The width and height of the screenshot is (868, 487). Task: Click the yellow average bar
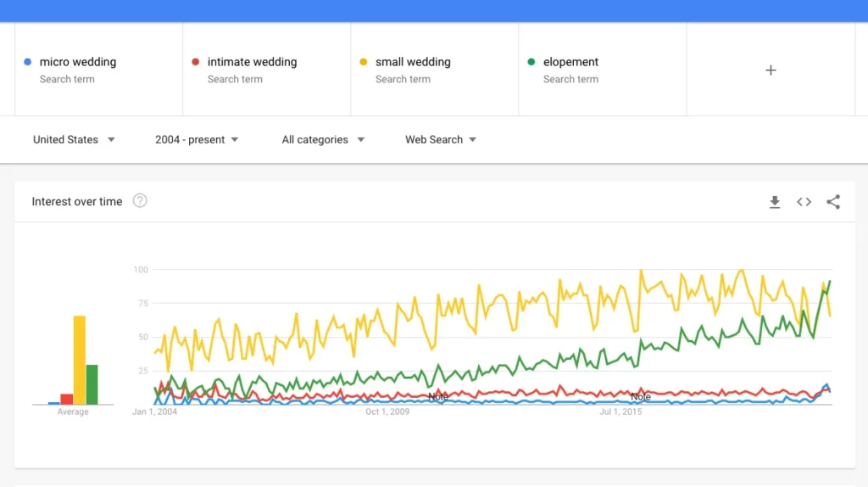click(x=80, y=360)
